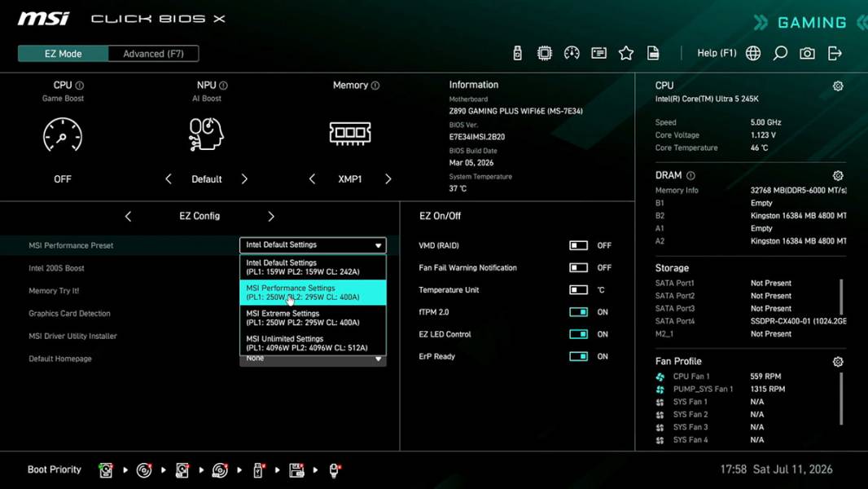Toggle VMD (RAID) switch
The height and width of the screenshot is (489, 868).
[x=578, y=245]
